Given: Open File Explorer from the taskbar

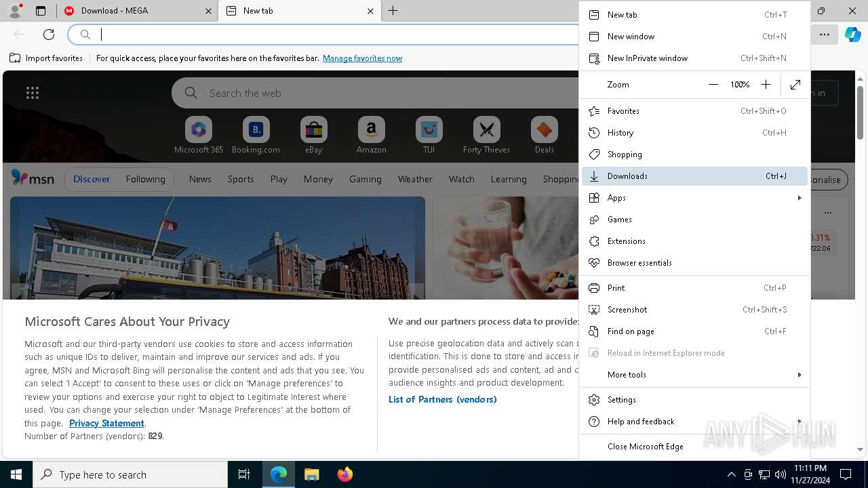Looking at the screenshot, I should click(x=311, y=474).
